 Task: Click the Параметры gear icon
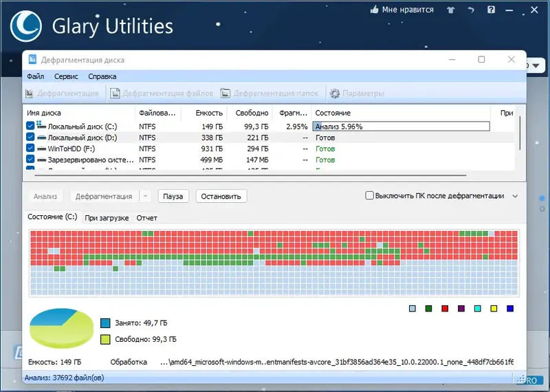pyautogui.click(x=335, y=94)
